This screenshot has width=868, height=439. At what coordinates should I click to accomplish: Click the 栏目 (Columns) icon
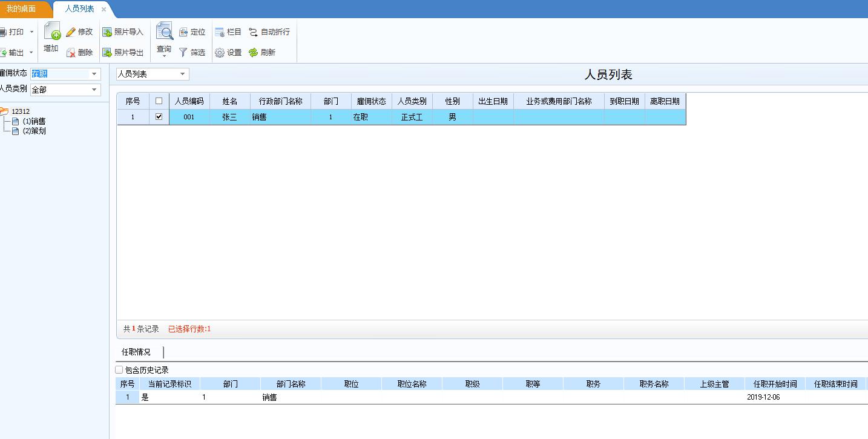tap(220, 32)
